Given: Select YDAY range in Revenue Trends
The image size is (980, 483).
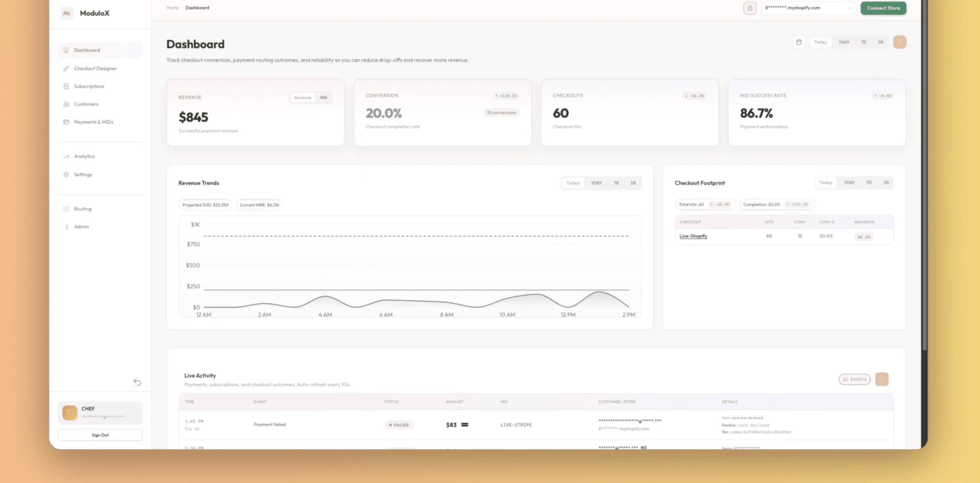Looking at the screenshot, I should pos(596,183).
